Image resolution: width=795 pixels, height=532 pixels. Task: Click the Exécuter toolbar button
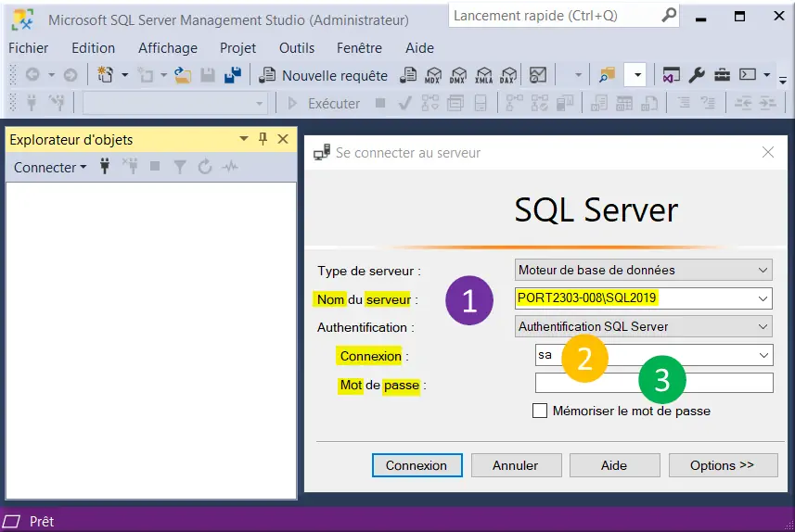coord(324,104)
